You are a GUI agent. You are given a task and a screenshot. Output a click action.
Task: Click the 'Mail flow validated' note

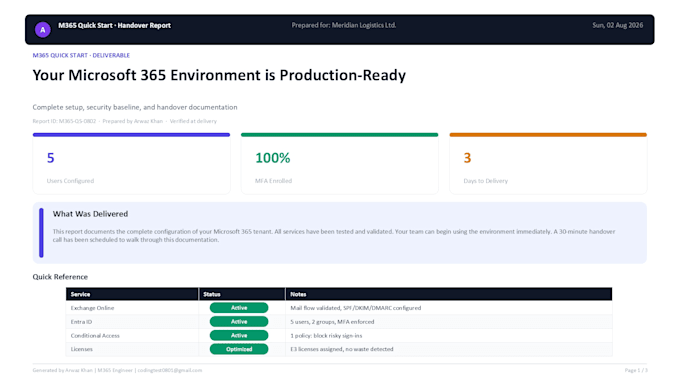coord(356,308)
